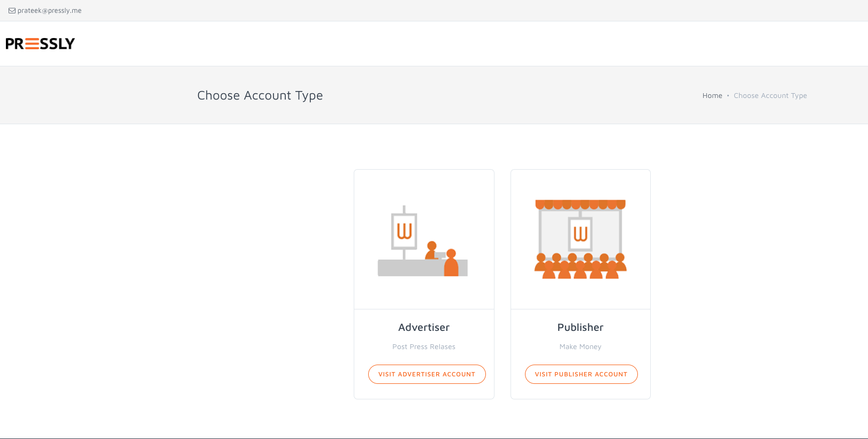Click the W sign in Publisher illustration

[x=580, y=234]
